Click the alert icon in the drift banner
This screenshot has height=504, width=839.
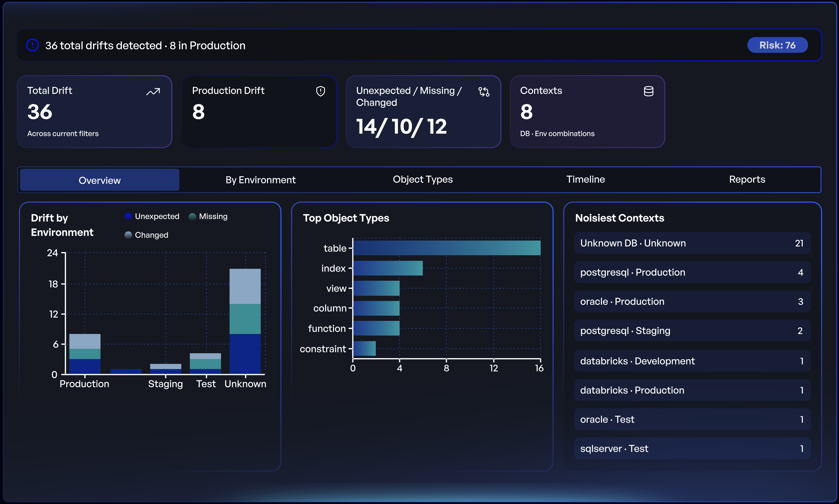point(32,45)
